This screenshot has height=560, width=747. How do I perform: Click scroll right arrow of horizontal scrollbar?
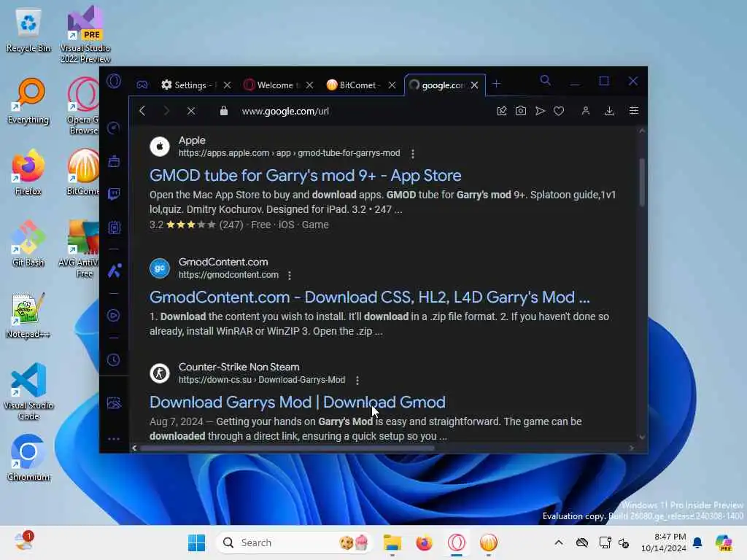coord(632,448)
